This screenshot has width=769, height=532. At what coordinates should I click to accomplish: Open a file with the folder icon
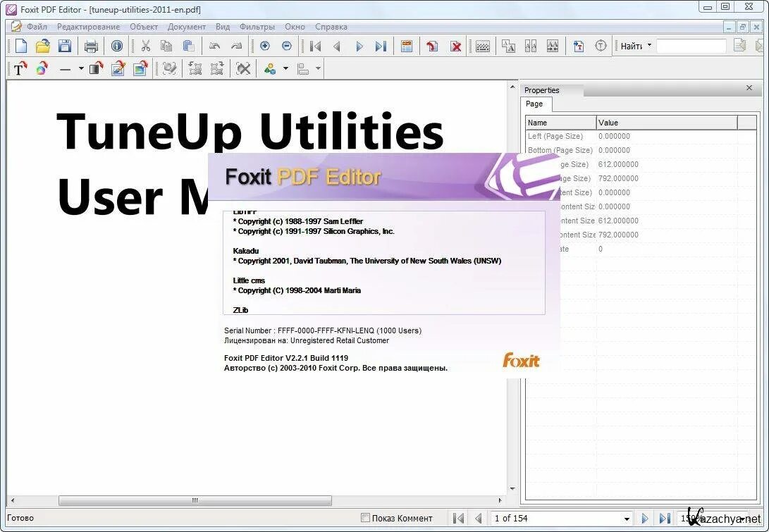point(43,46)
